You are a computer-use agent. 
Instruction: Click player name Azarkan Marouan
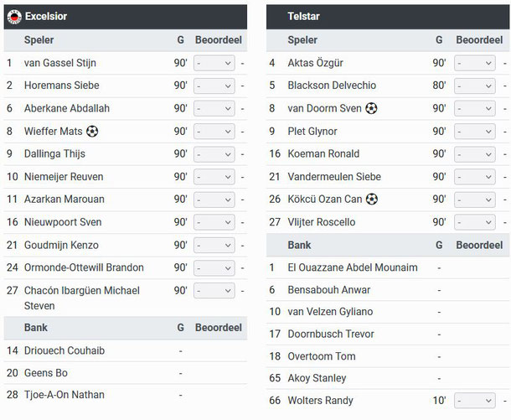[x=65, y=200]
